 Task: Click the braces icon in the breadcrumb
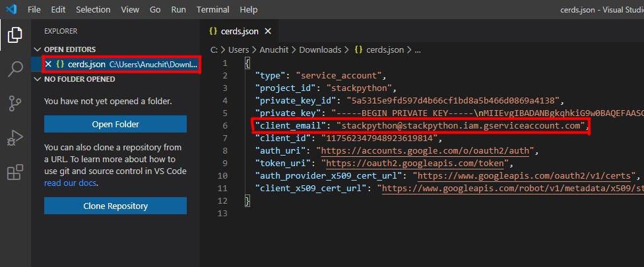coord(358,49)
